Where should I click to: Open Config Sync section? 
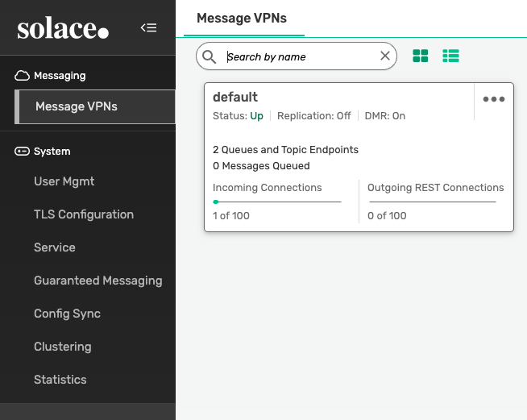[x=67, y=314]
